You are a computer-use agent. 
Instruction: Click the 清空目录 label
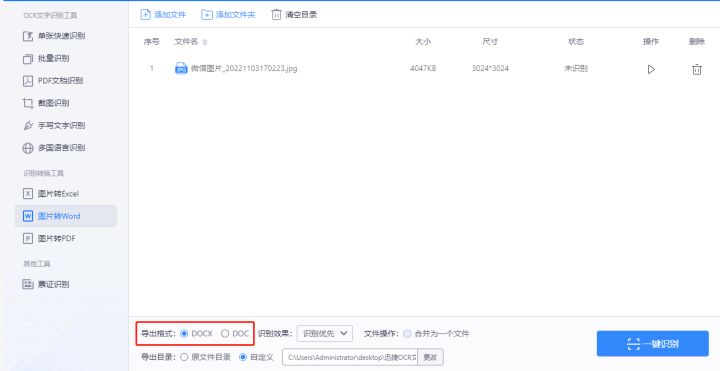coord(301,15)
